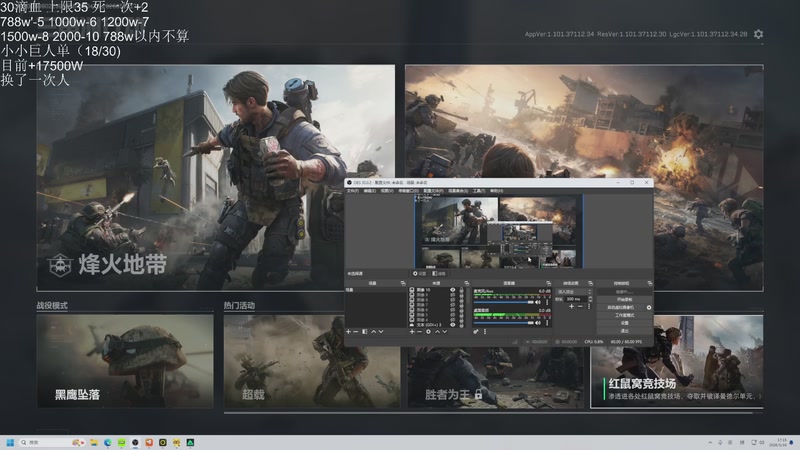800x450 pixels.
Task: Open the game settings gear icon
Action: tap(759, 34)
